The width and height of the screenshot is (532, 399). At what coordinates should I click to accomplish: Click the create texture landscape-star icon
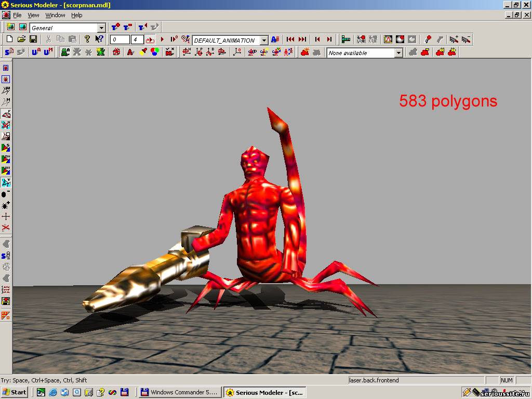coord(10,27)
